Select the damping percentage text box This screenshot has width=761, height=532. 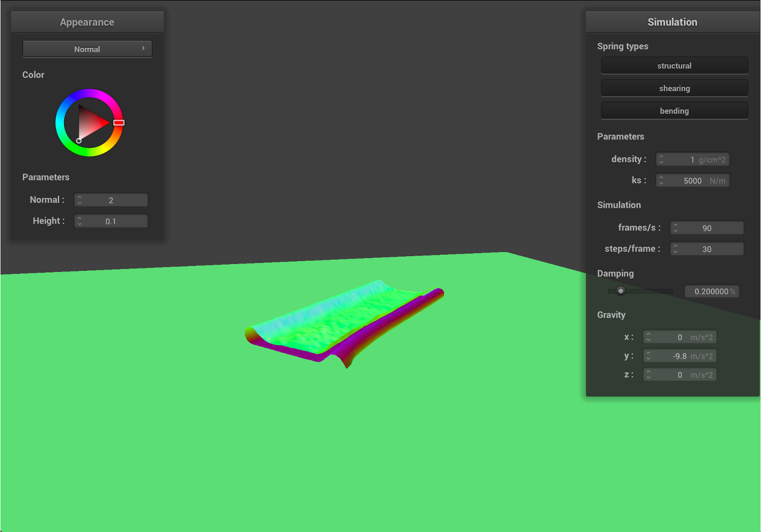pyautogui.click(x=711, y=291)
